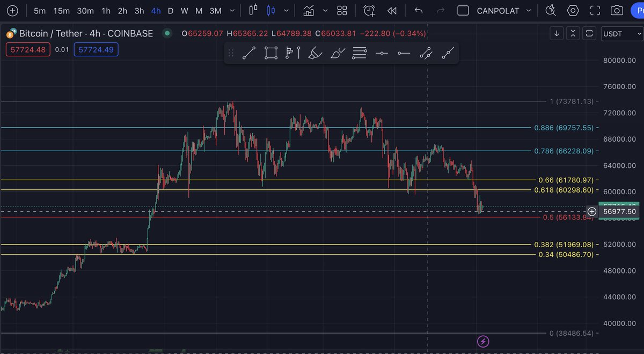
Task: Switch to the 1h timeframe
Action: (x=105, y=10)
